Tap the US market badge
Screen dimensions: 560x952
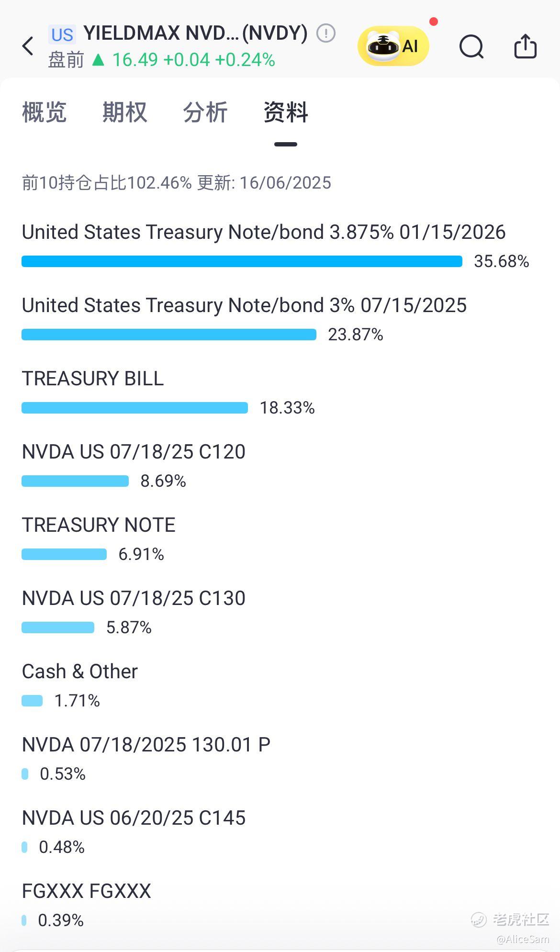coord(62,34)
